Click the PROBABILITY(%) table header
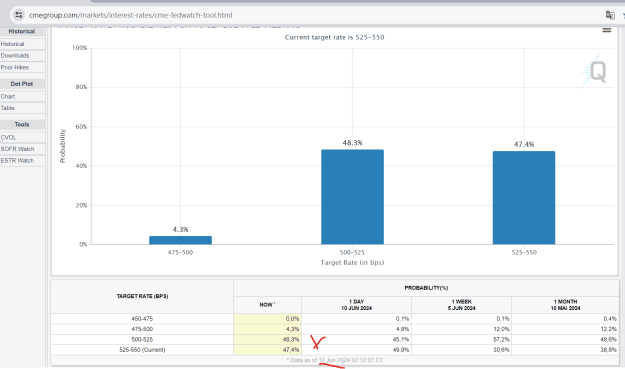625x369 pixels. click(426, 288)
